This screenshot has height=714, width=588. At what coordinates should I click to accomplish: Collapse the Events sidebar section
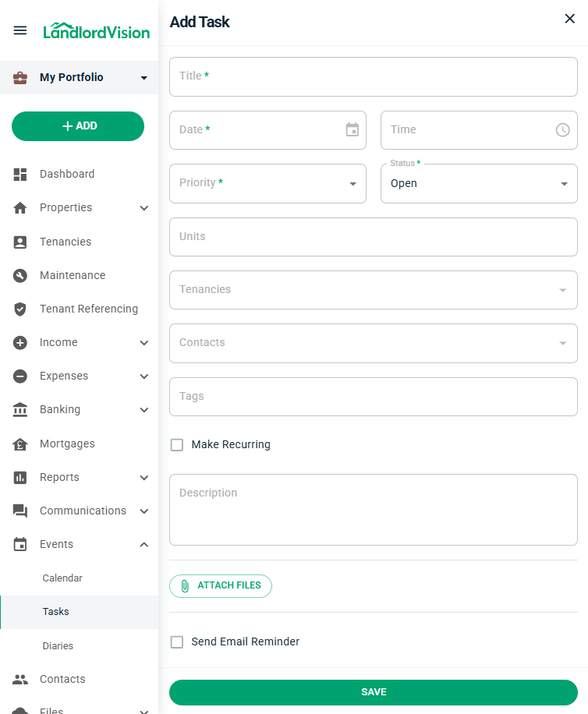(x=143, y=545)
